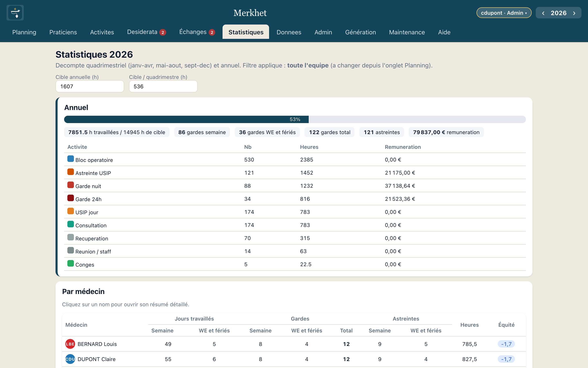Click the Garde 24h dark red swatch
This screenshot has width=588, height=368.
[x=70, y=198]
